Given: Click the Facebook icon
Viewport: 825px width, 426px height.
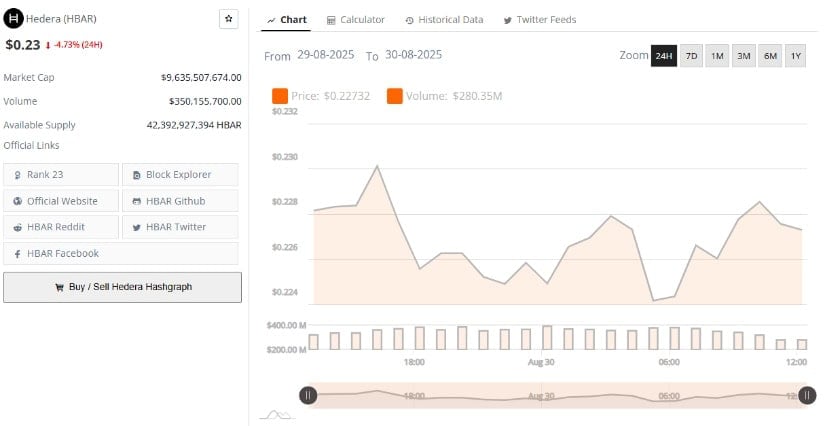Looking at the screenshot, I should 18,254.
